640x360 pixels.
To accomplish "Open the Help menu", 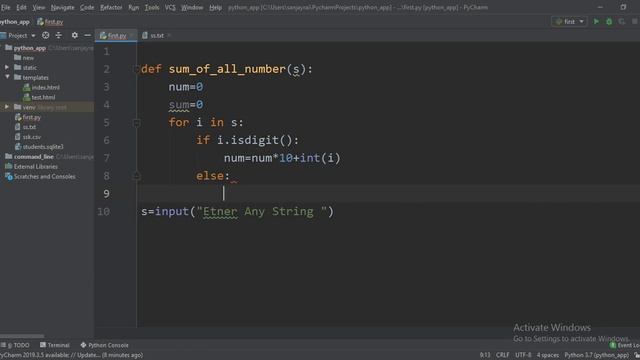I will (216, 7).
